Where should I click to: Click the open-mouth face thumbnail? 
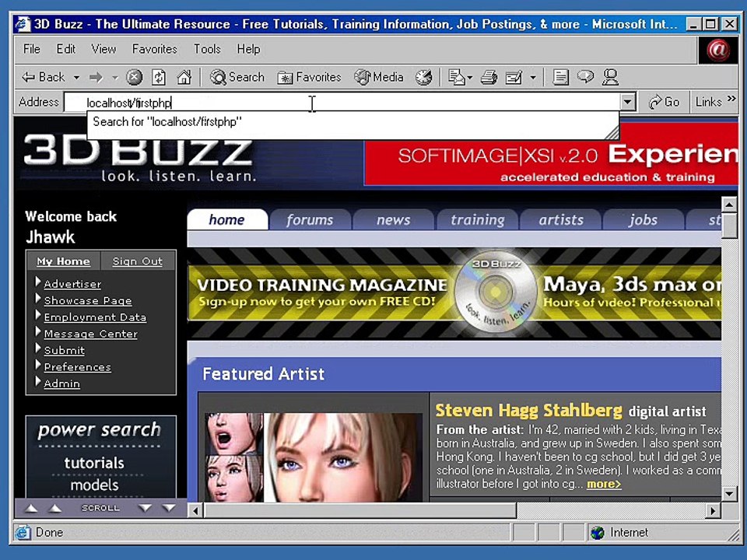[233, 433]
